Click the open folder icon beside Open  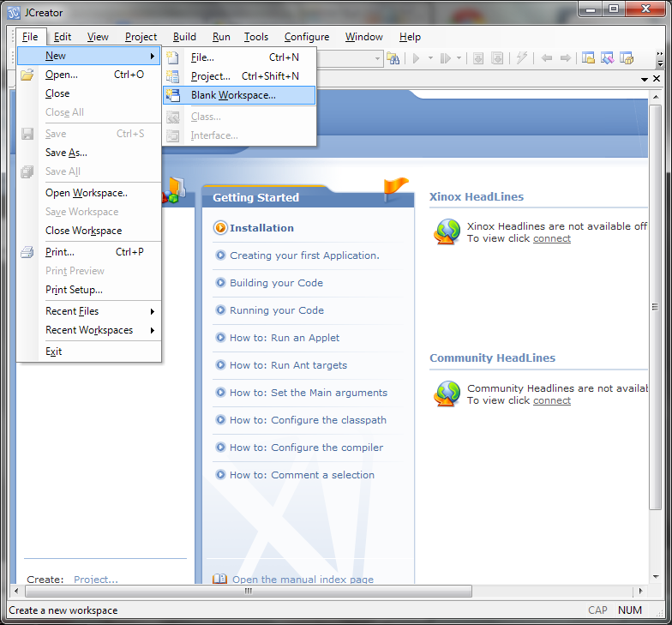pos(27,75)
